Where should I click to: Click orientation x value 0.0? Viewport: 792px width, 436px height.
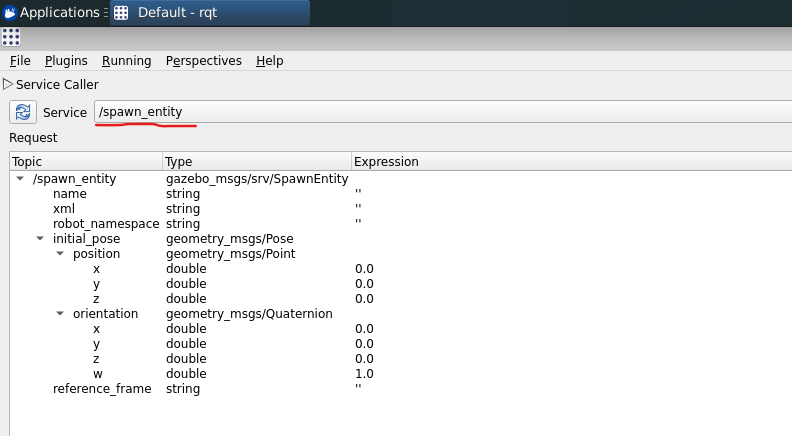pos(364,329)
